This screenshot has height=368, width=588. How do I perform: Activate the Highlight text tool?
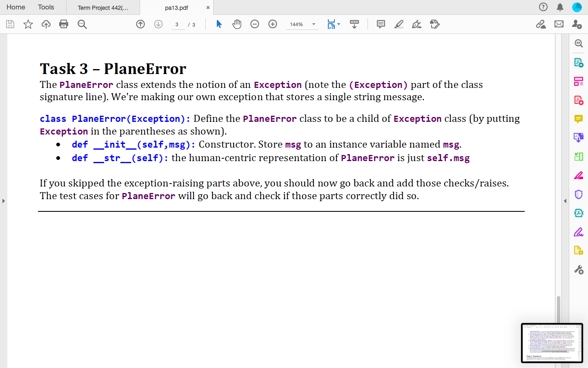[399, 24]
